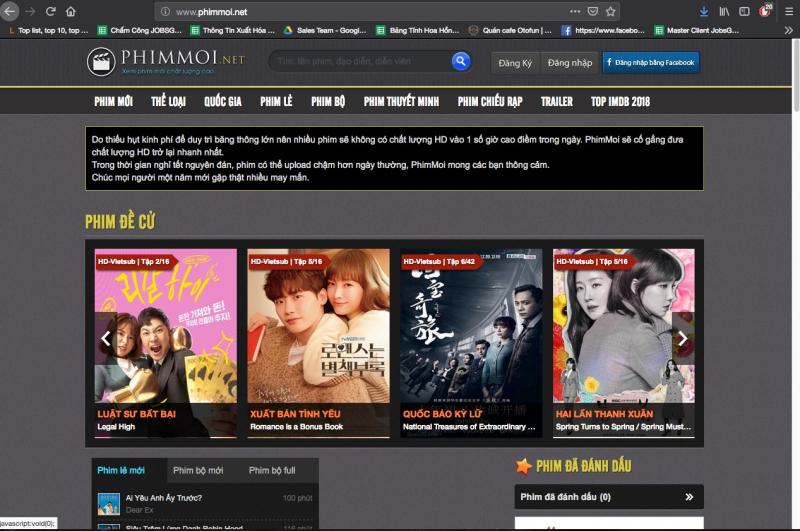This screenshot has height=531, width=800.
Task: Select the Phim bộ full tab
Action: (x=272, y=470)
